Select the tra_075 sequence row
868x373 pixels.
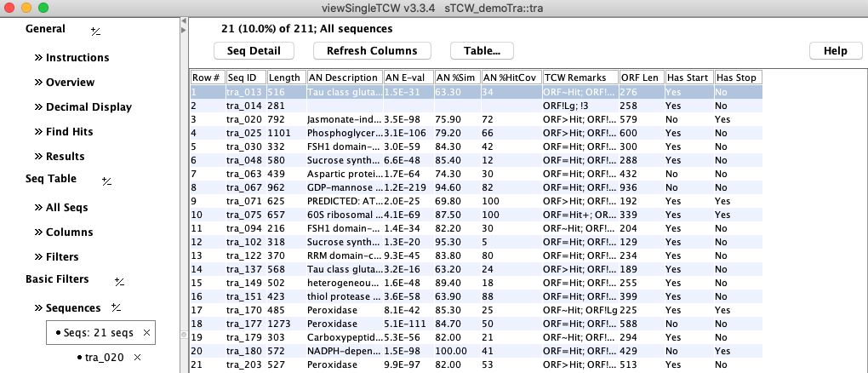pyautogui.click(x=246, y=215)
